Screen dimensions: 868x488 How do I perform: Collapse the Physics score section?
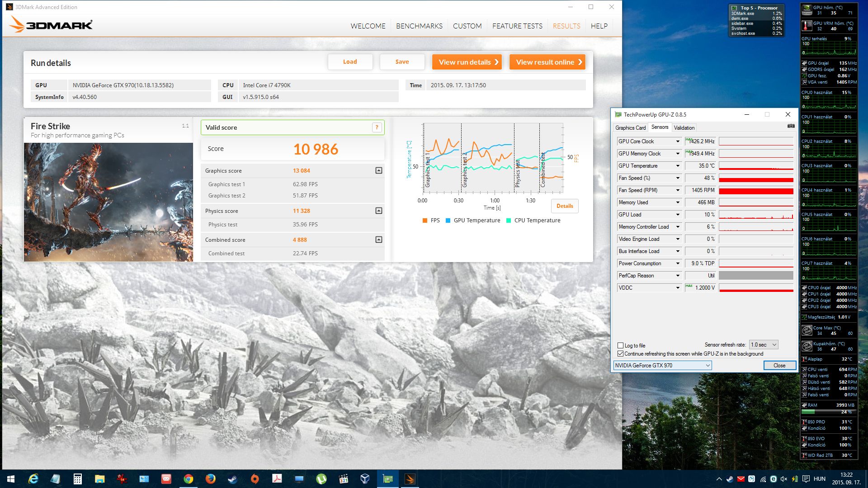[x=379, y=211]
